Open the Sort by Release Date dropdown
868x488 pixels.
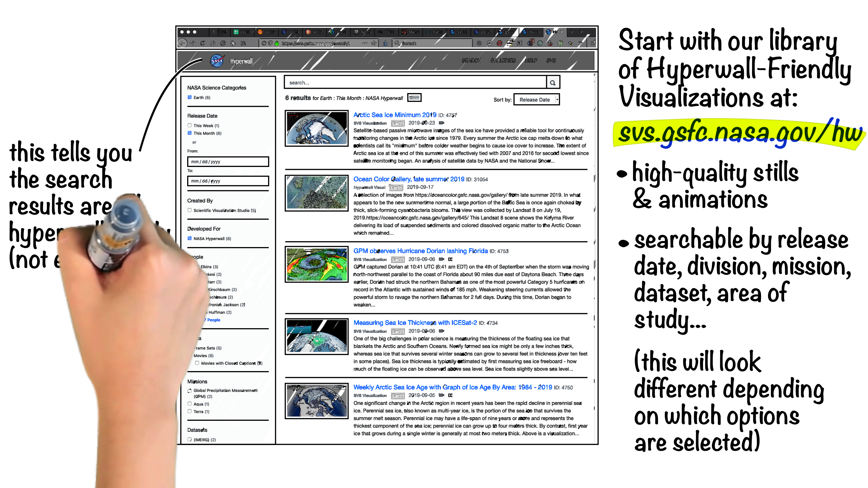pyautogui.click(x=536, y=100)
